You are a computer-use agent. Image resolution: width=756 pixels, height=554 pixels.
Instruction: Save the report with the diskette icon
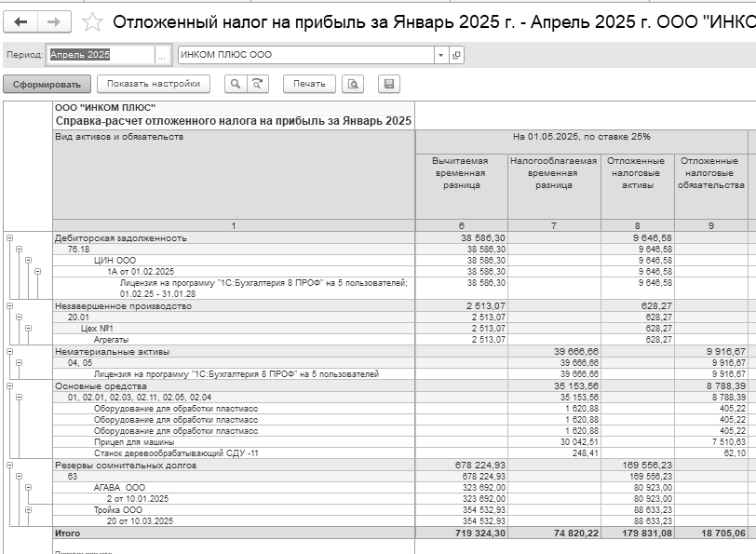[389, 84]
